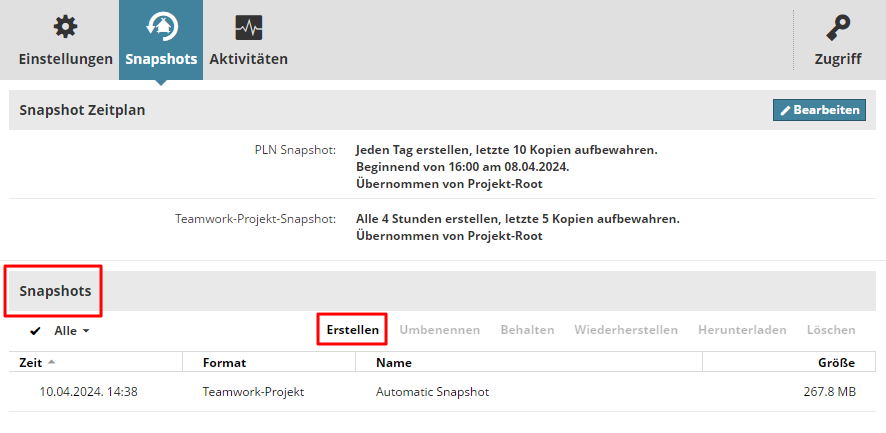
Task: Open the Aktivitäten monitor icon
Action: pos(249,27)
